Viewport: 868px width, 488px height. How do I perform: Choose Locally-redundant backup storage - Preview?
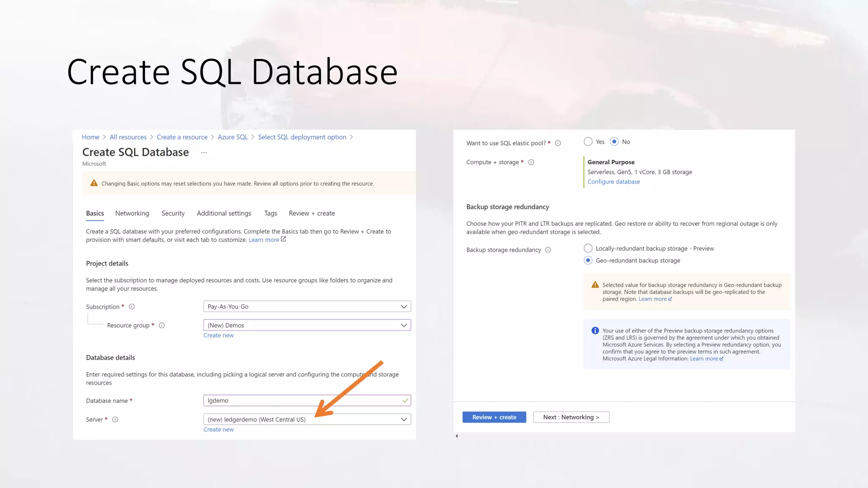[588, 248]
